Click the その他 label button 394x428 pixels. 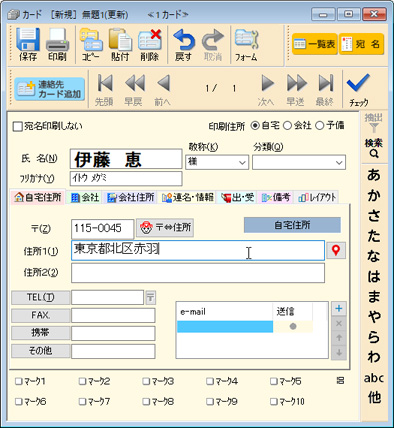(41, 351)
